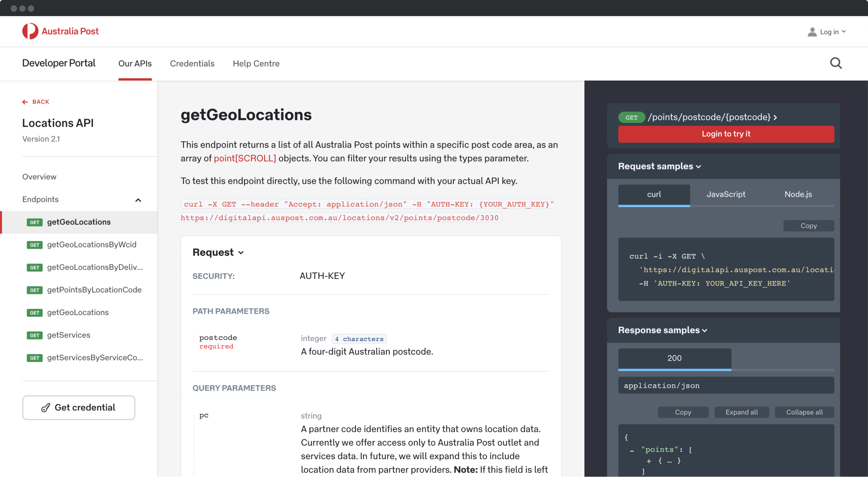Copy the response sample JSON
Image resolution: width=868 pixels, height=477 pixels.
(683, 412)
